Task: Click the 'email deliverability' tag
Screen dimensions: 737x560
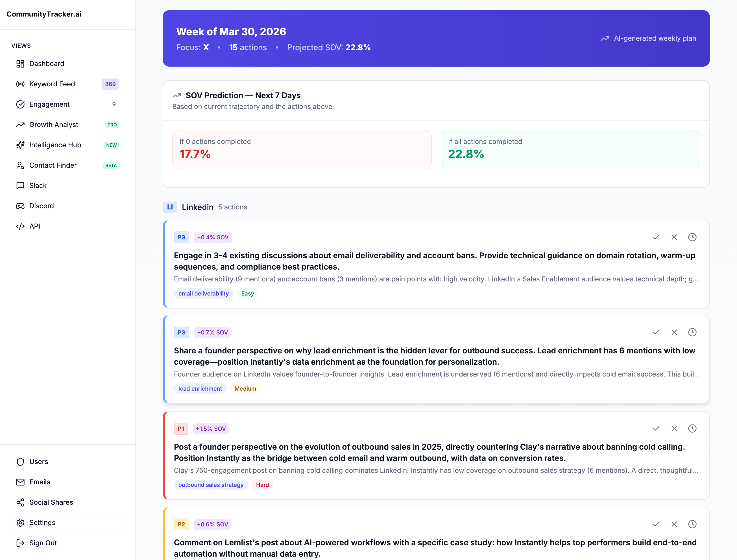Action: 203,294
